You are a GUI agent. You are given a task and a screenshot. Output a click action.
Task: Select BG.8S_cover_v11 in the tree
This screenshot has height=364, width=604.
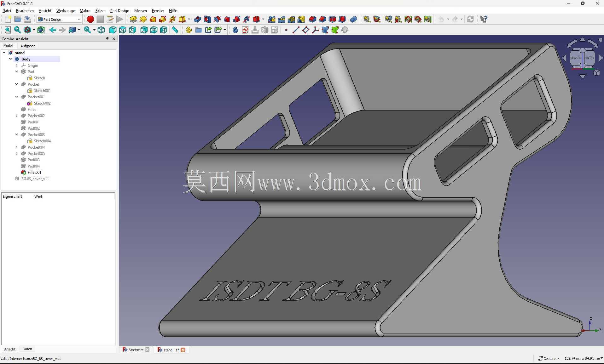click(x=35, y=179)
